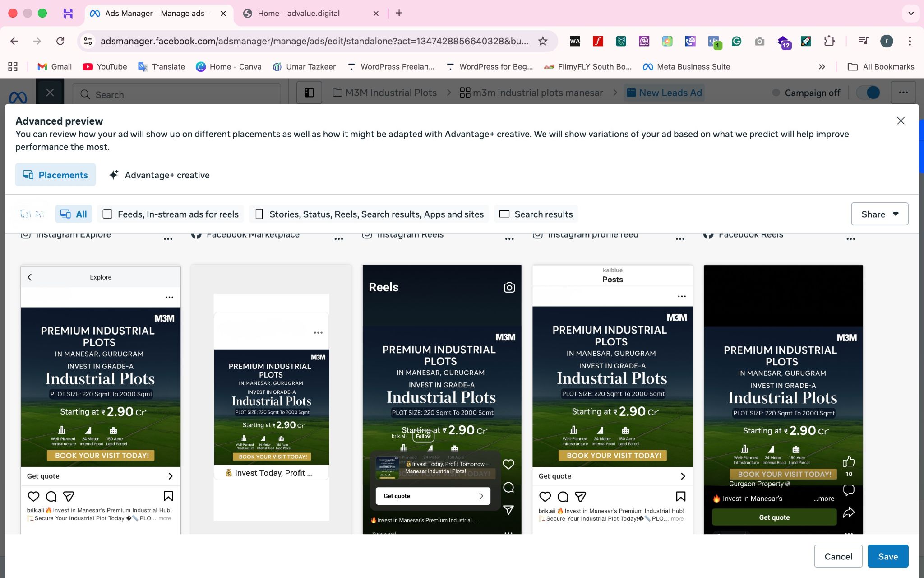Click the Marketplace ad preview thumbnail
Image resolution: width=924 pixels, height=578 pixels.
click(x=271, y=406)
